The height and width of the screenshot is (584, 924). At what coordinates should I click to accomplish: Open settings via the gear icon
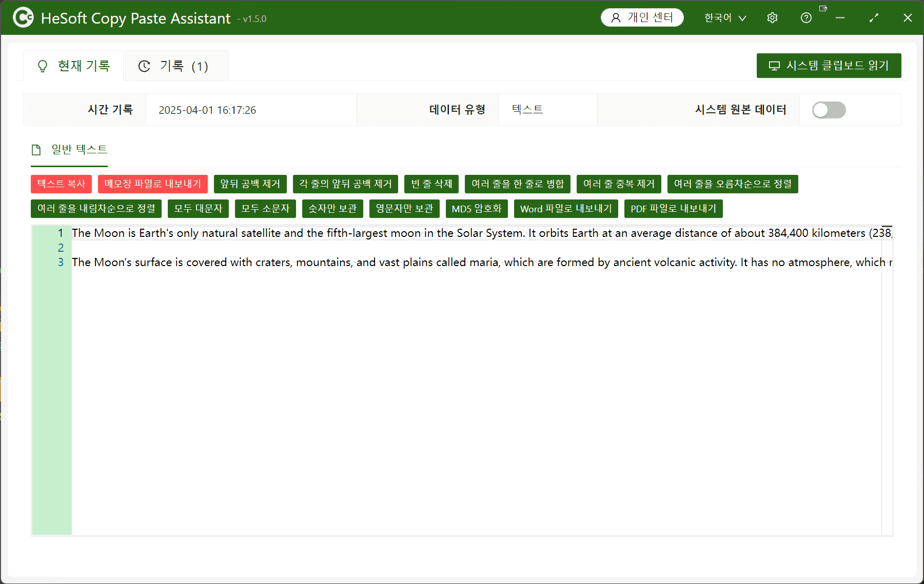coord(772,18)
